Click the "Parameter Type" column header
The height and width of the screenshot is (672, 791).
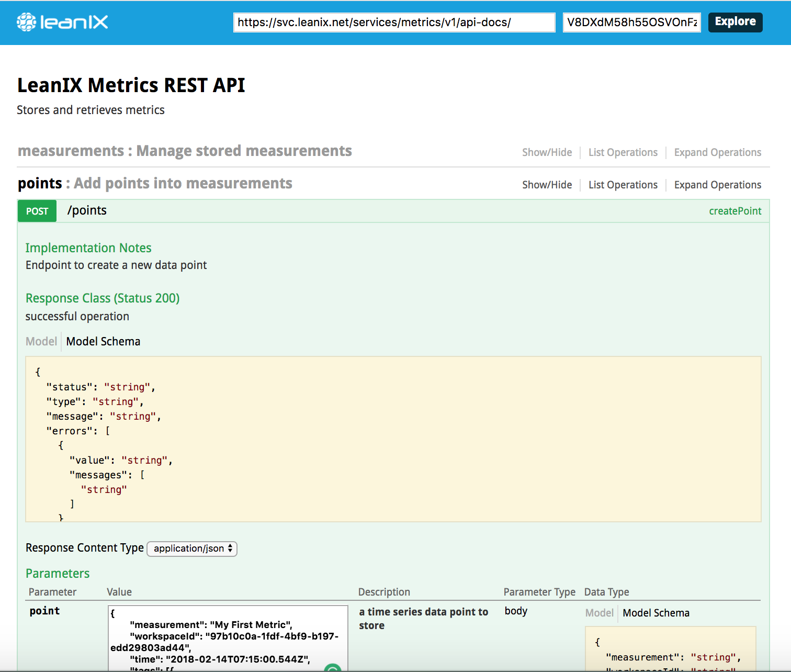coord(539,592)
